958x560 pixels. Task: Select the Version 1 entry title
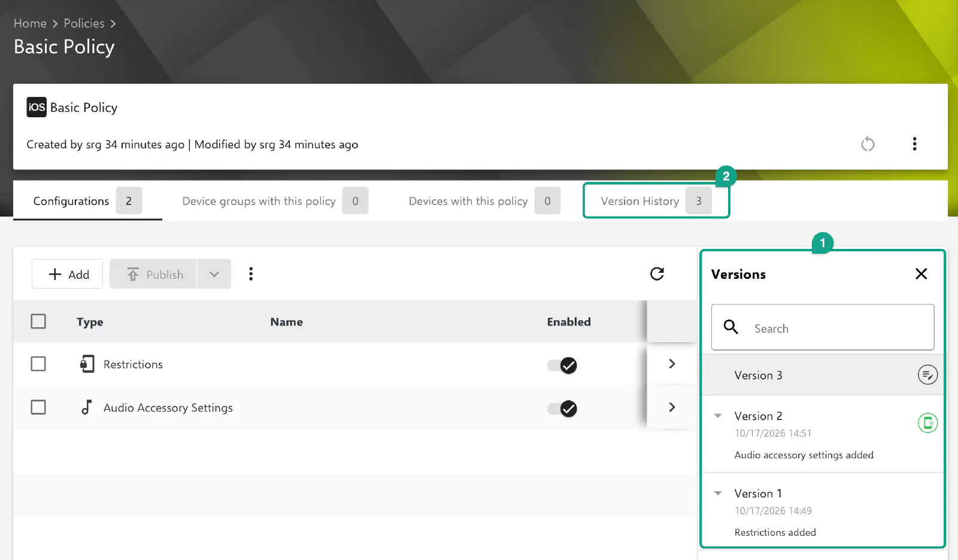tap(758, 494)
